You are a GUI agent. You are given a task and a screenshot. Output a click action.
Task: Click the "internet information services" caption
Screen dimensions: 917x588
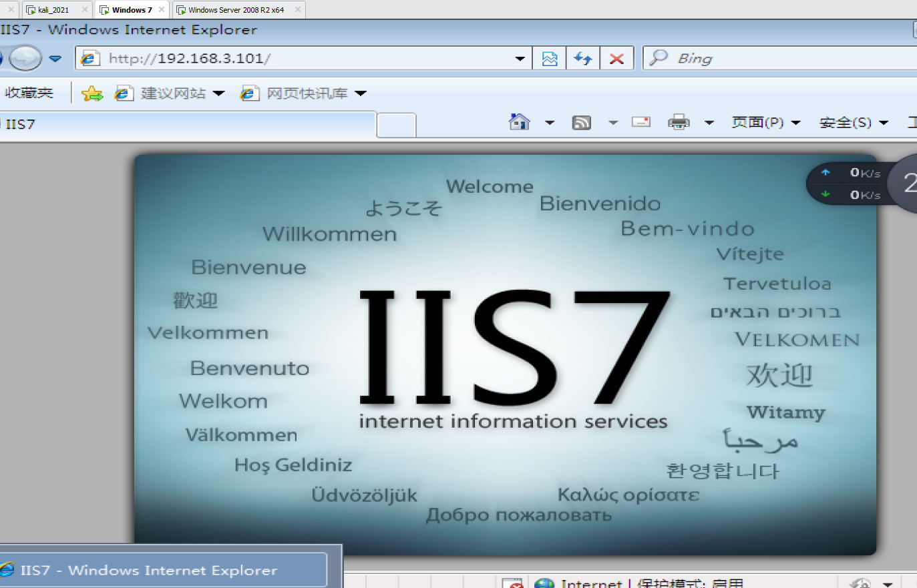[x=513, y=422]
